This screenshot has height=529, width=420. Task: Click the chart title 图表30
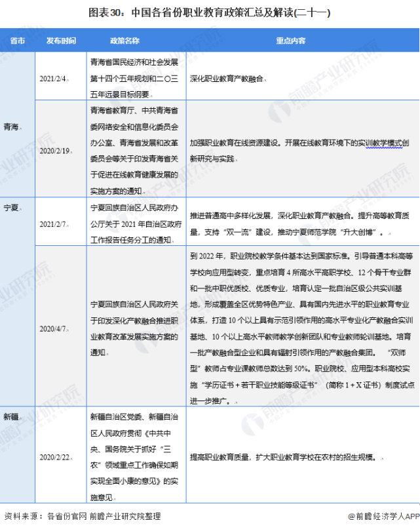pos(209,13)
